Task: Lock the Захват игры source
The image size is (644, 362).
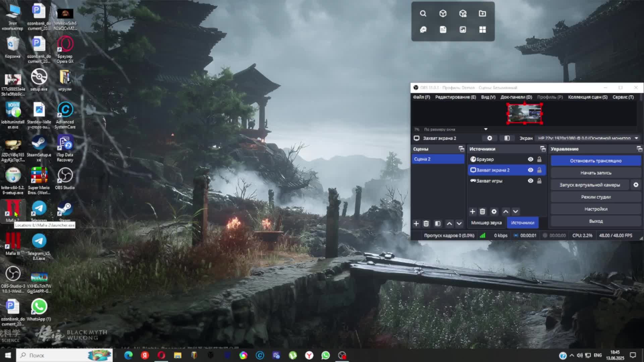Action: point(539,181)
